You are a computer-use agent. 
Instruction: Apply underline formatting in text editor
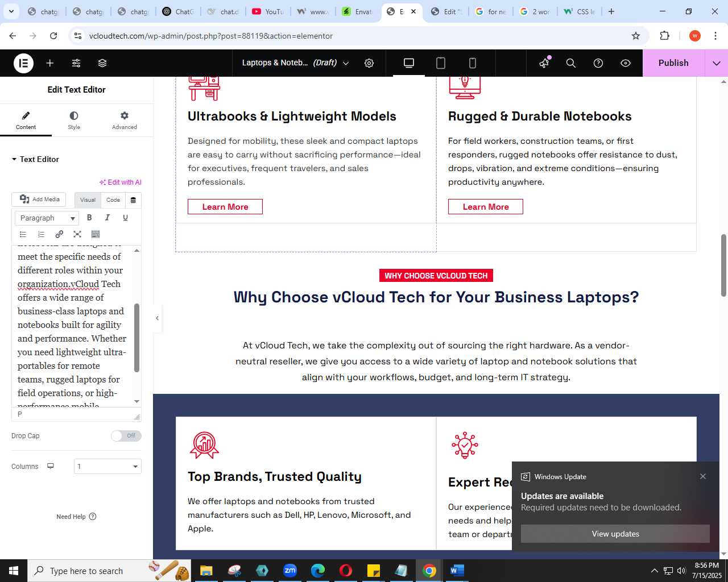[125, 218]
